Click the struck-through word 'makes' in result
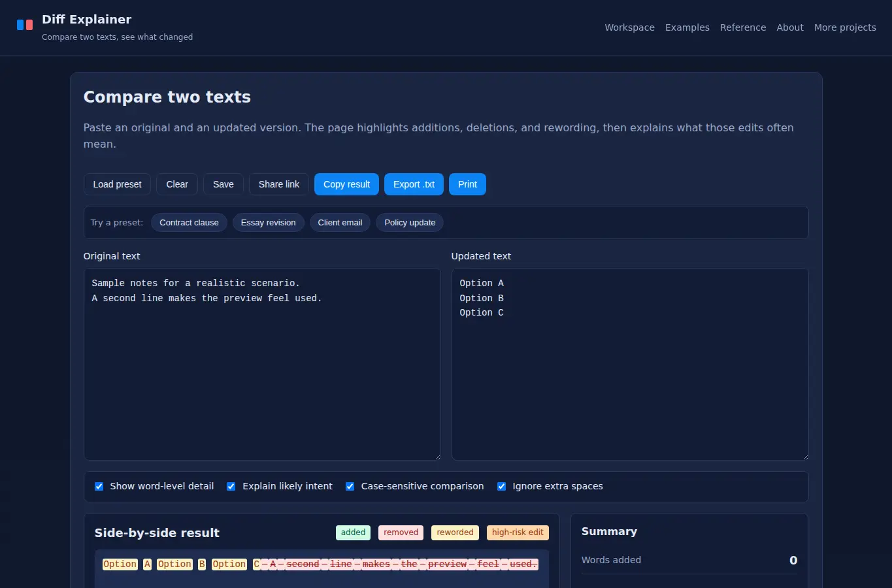The height and width of the screenshot is (588, 892). [x=376, y=564]
